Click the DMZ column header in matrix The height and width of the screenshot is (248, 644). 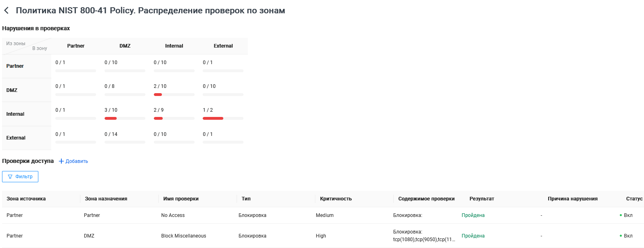pyautogui.click(x=125, y=46)
